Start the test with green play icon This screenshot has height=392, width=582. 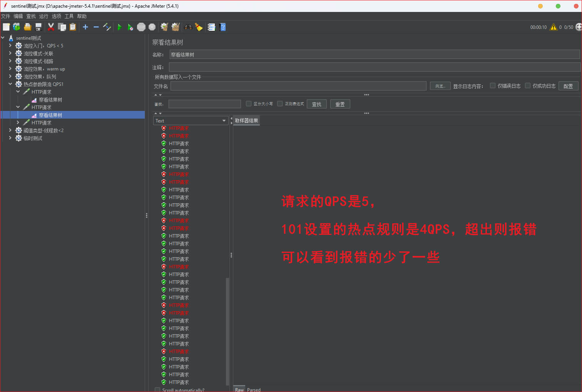click(120, 27)
